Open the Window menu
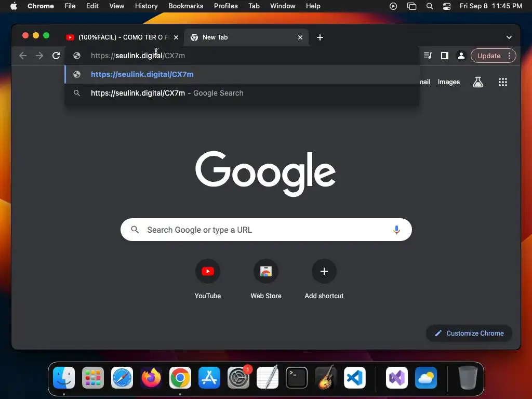The width and height of the screenshot is (532, 399). tap(283, 6)
